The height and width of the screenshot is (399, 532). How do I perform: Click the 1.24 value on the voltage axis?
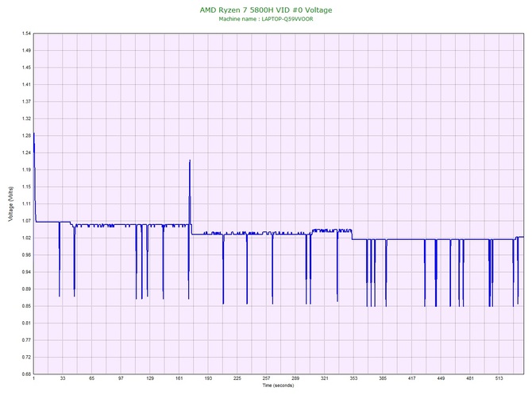click(x=26, y=153)
